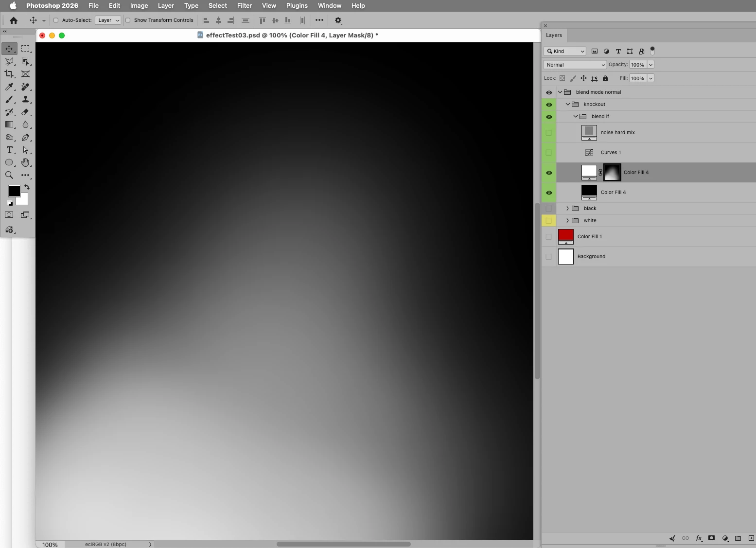Show the Background layer visibility
This screenshot has width=756, height=548.
549,256
